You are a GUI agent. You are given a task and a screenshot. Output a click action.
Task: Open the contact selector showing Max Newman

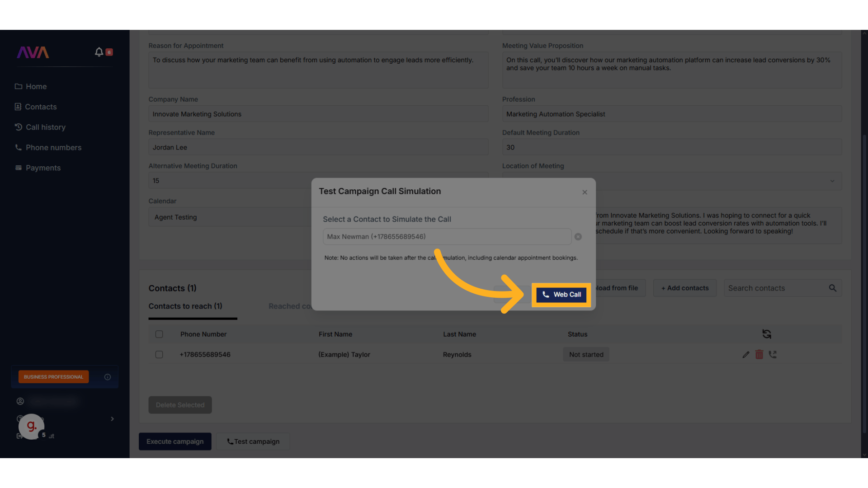pos(447,237)
